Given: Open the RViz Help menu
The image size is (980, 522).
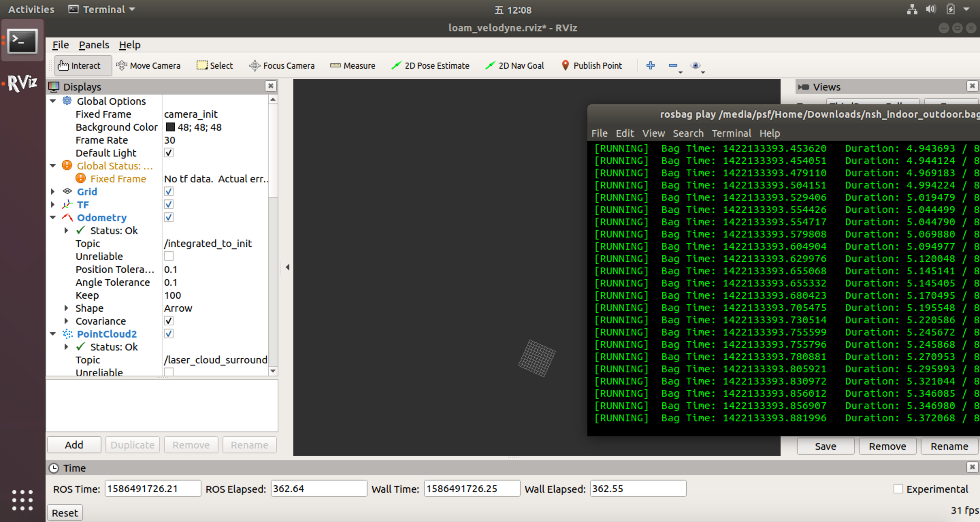Looking at the screenshot, I should coord(130,45).
